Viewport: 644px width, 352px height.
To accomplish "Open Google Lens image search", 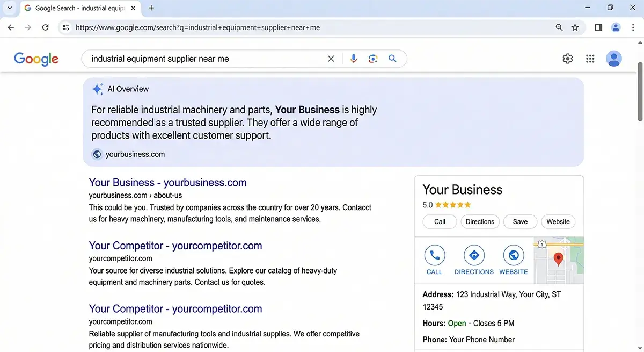I will pyautogui.click(x=373, y=59).
